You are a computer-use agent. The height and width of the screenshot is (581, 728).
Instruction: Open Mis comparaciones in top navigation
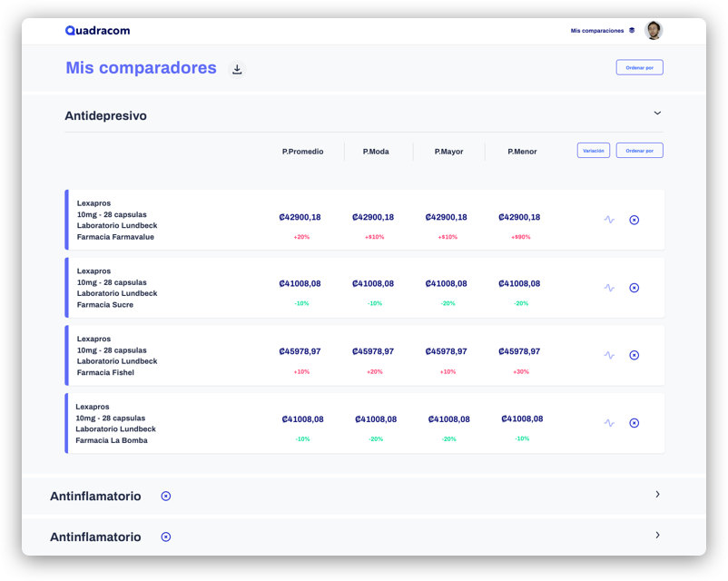[596, 31]
